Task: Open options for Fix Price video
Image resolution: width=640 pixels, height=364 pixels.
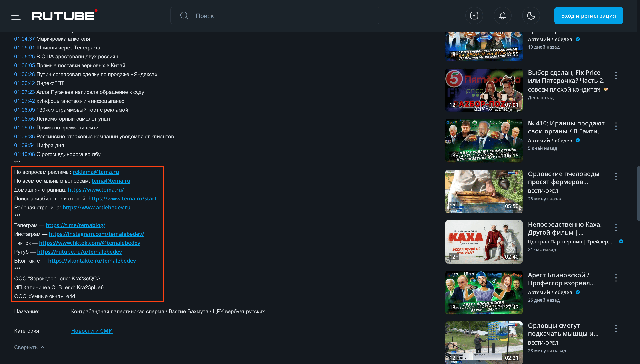Action: [x=616, y=75]
